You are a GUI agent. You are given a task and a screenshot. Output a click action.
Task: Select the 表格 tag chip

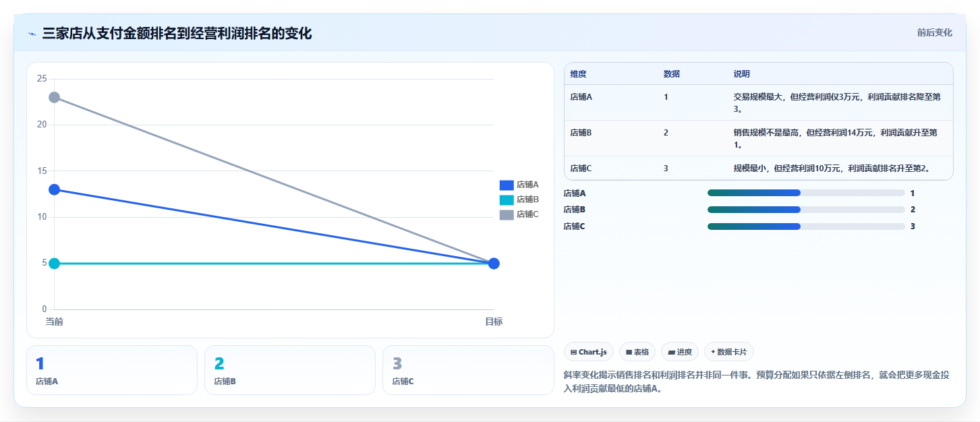coord(637,352)
